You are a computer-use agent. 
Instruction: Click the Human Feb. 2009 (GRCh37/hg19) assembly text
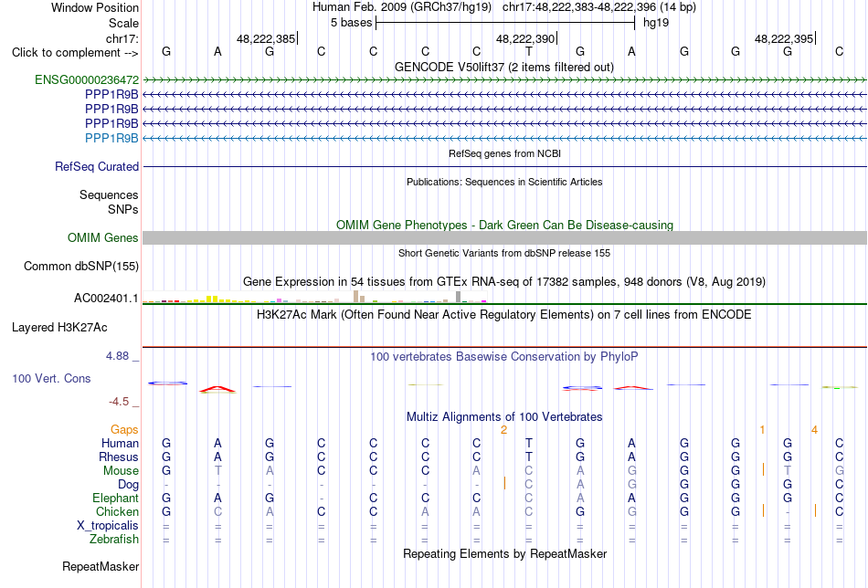click(402, 7)
